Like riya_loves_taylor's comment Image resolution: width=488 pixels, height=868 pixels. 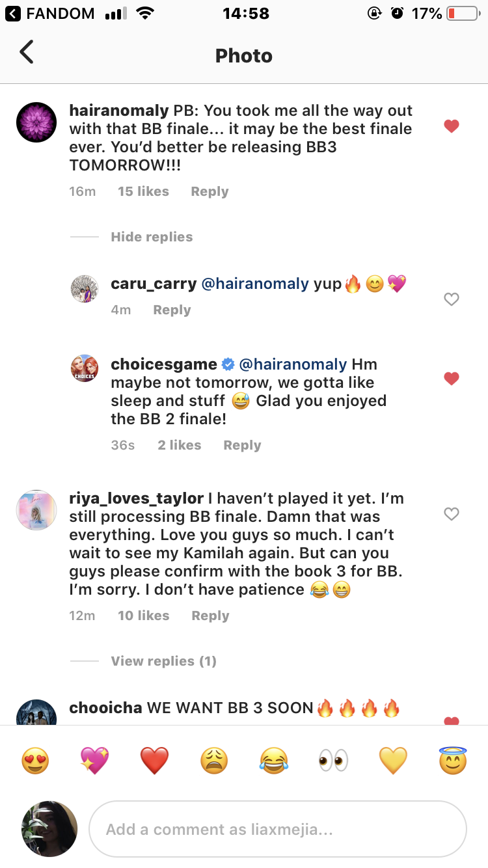point(452,514)
